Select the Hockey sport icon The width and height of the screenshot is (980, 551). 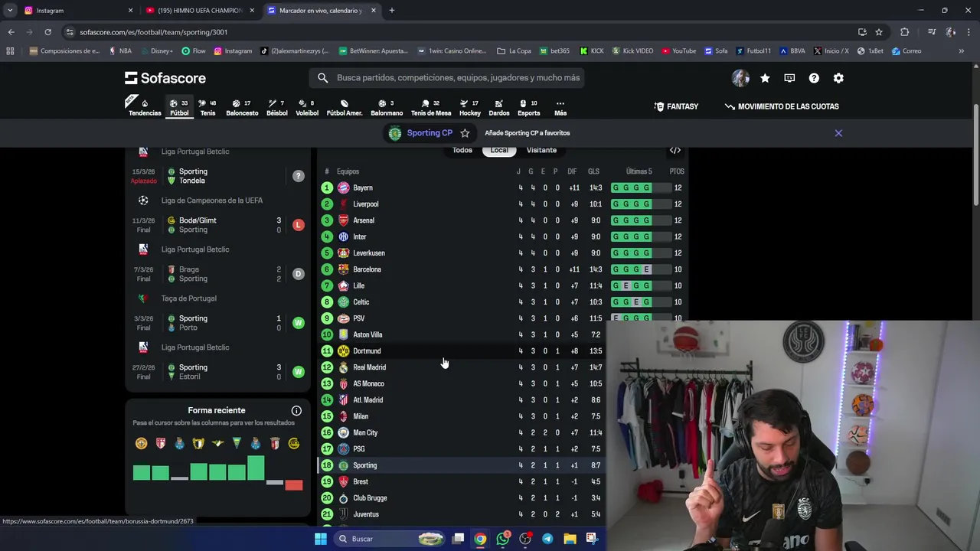[x=470, y=107]
